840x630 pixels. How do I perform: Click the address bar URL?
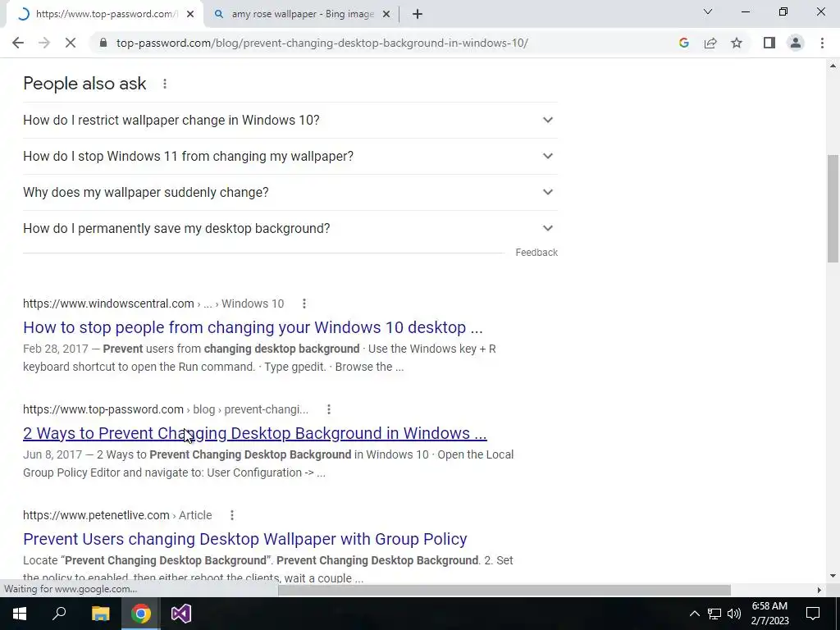click(x=322, y=43)
